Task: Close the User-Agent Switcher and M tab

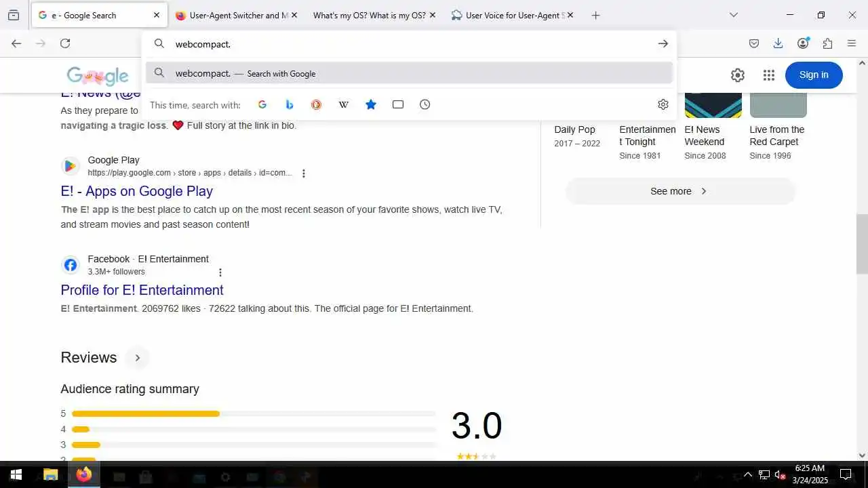Action: click(294, 15)
